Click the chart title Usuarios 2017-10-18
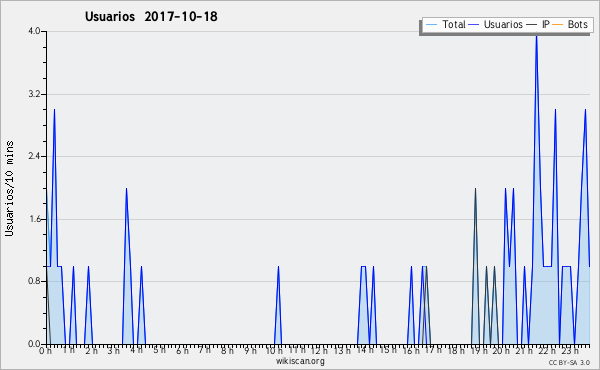600x370 pixels. point(151,16)
